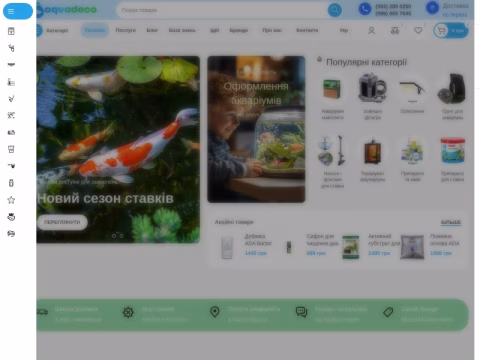Select the second slider dot on banner

pos(121,236)
